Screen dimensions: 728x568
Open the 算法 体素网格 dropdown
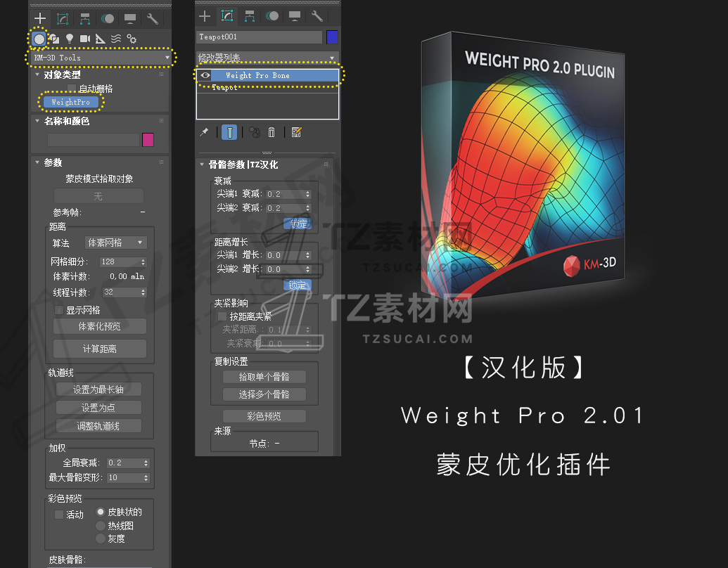click(x=115, y=243)
